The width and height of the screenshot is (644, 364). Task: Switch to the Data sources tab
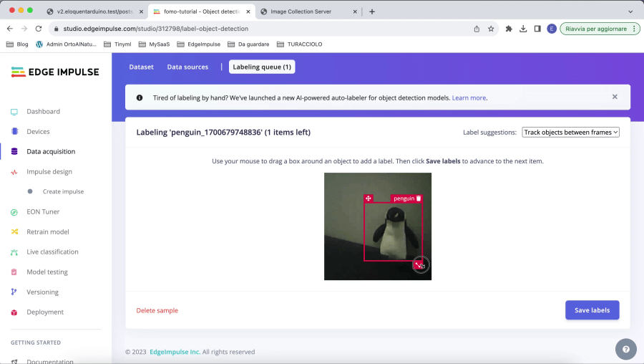point(187,67)
